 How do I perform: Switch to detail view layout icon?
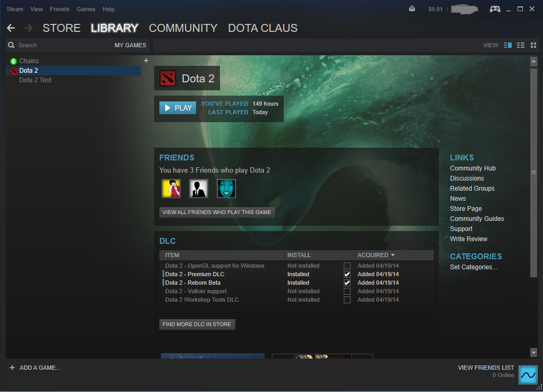tap(508, 45)
